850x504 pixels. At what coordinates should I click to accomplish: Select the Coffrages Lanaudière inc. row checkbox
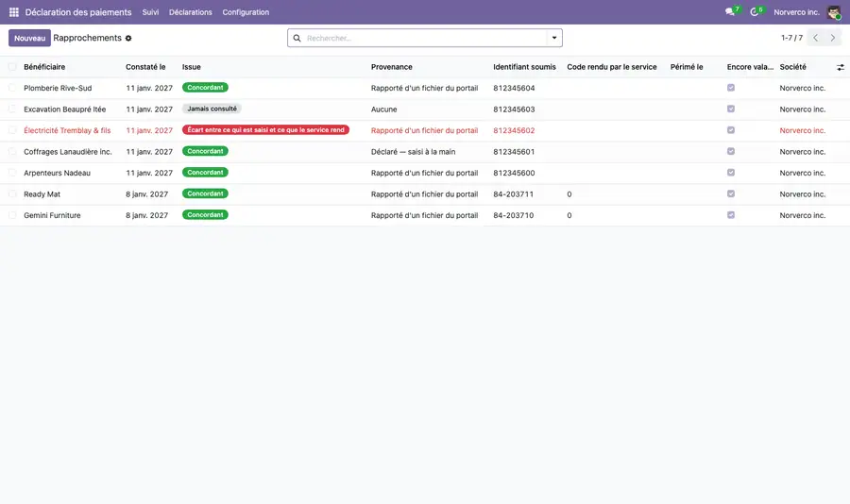(12, 151)
